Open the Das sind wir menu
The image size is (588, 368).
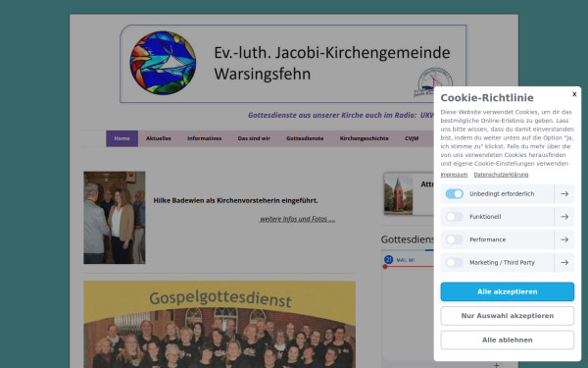(254, 138)
